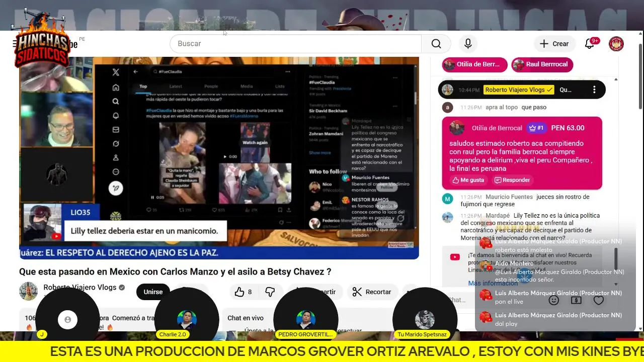This screenshot has width=644, height=362.
Task: Start voice search with the microphone icon
Action: point(468,44)
